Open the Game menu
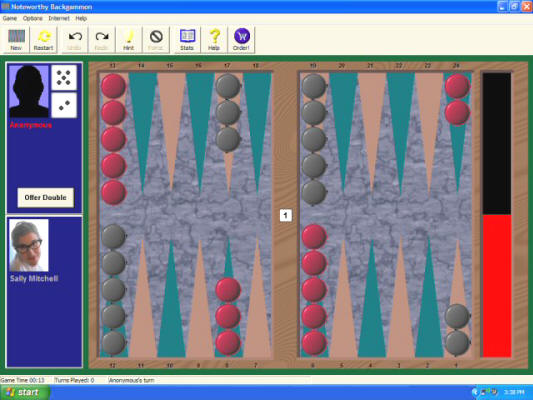 tap(10, 18)
